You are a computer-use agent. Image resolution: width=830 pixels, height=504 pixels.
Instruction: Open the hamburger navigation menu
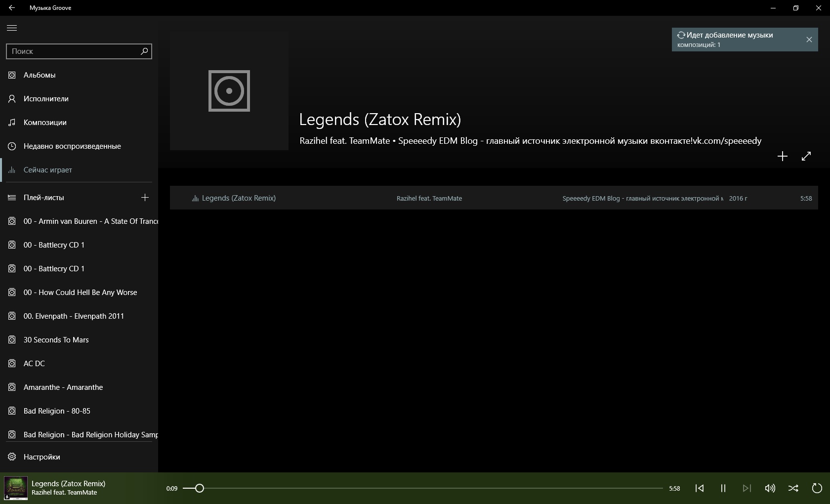pyautogui.click(x=12, y=28)
